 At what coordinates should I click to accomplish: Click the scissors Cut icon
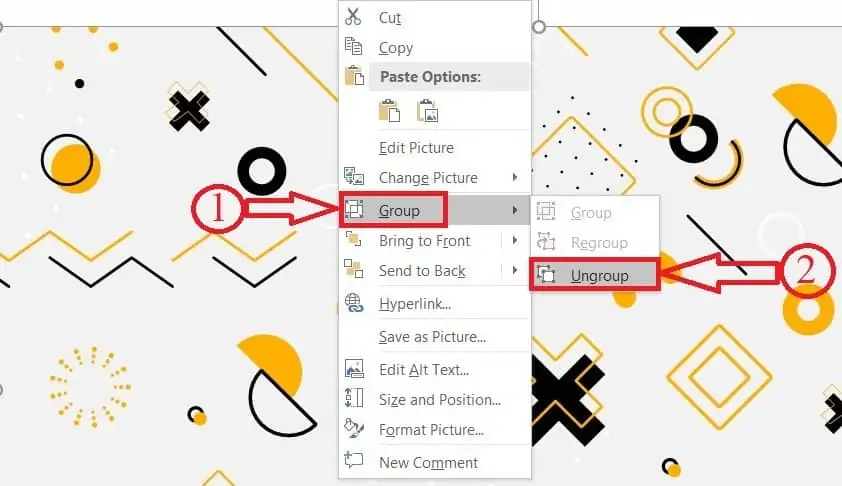tap(353, 17)
